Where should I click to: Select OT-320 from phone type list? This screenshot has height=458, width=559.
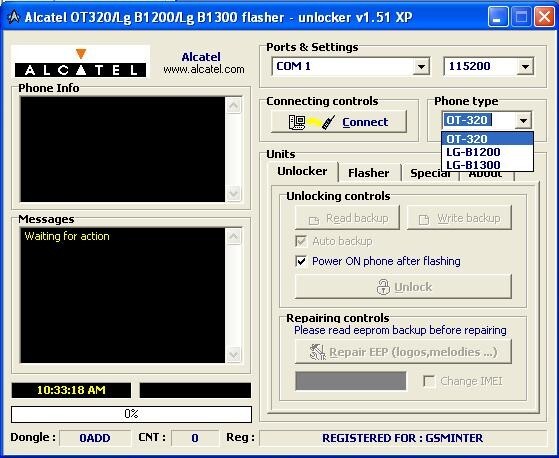487,139
